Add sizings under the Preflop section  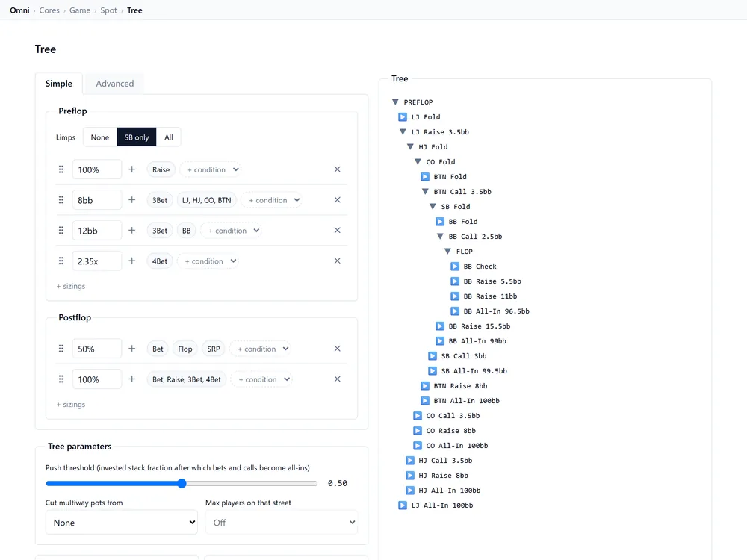[70, 286]
